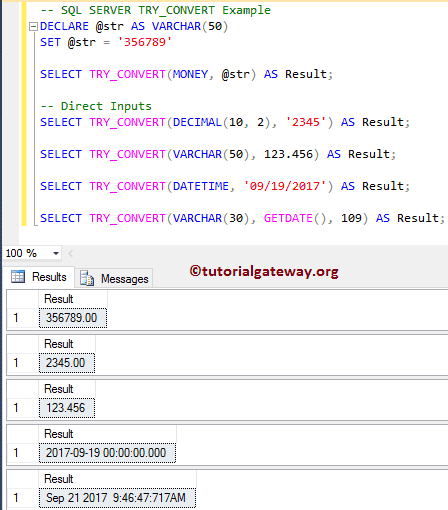The height and width of the screenshot is (510, 448).
Task: Click DATETIME in the fourth SELECT statement
Action: click(201, 186)
